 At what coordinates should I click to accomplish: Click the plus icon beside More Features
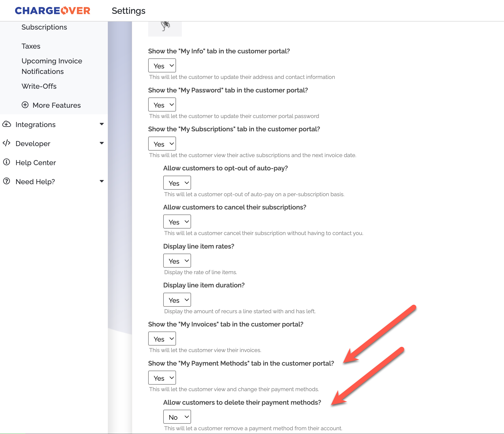coord(25,105)
